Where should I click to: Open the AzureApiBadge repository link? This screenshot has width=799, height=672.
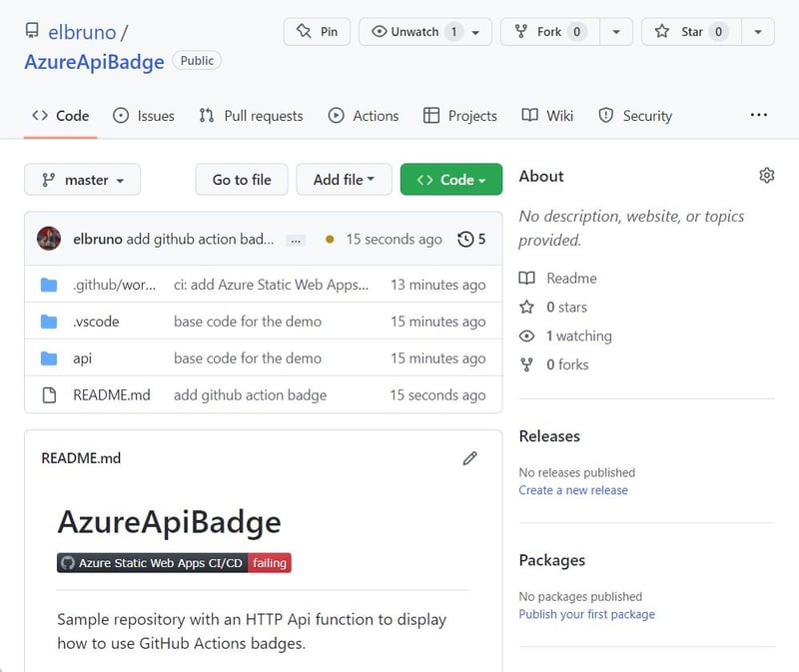point(94,62)
